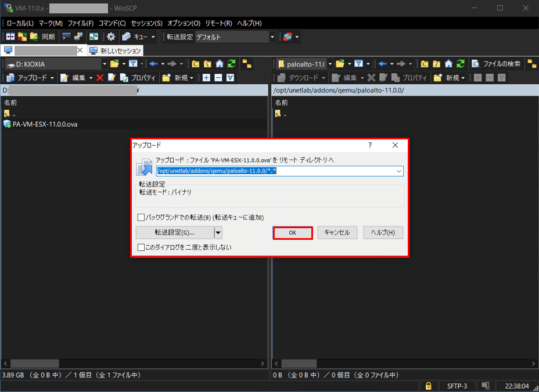Viewport: 539px width, 392px height.
Task: Open the セッション(S) menu
Action: tap(146, 23)
